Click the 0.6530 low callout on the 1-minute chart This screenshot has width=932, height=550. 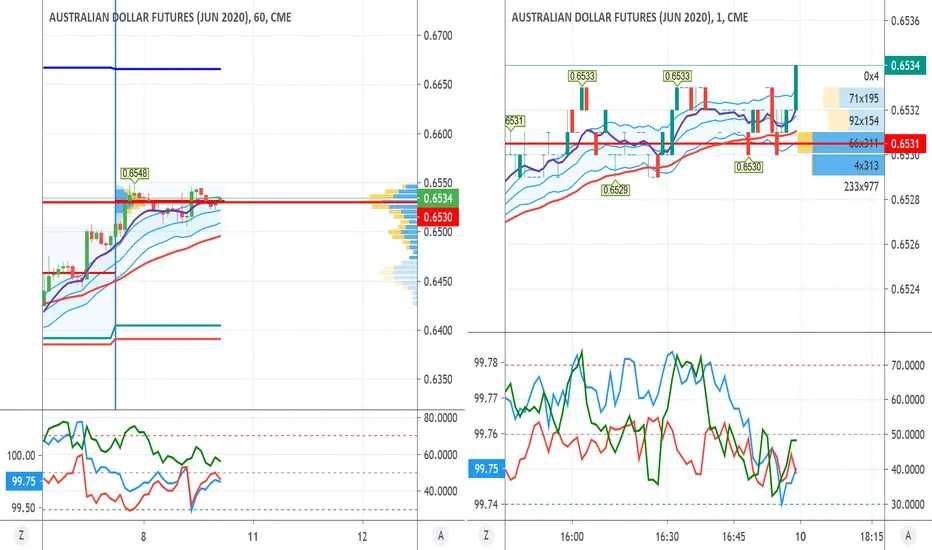748,167
